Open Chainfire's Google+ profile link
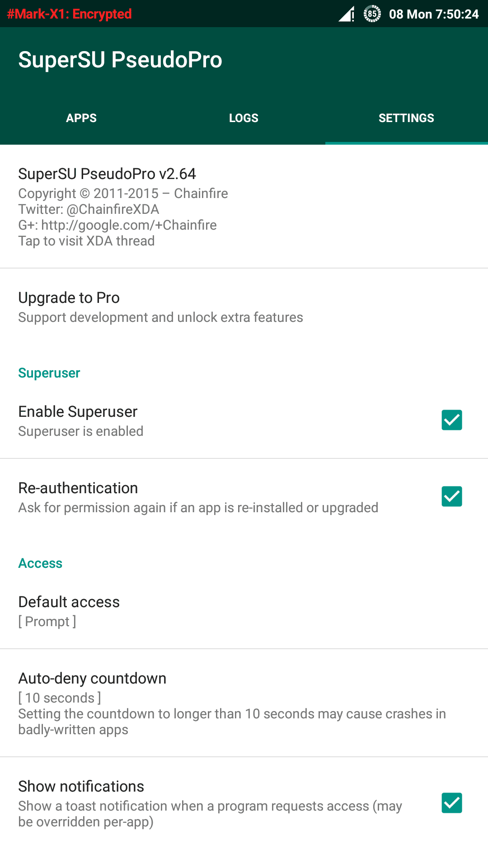This screenshot has width=488, height=868. point(117,225)
